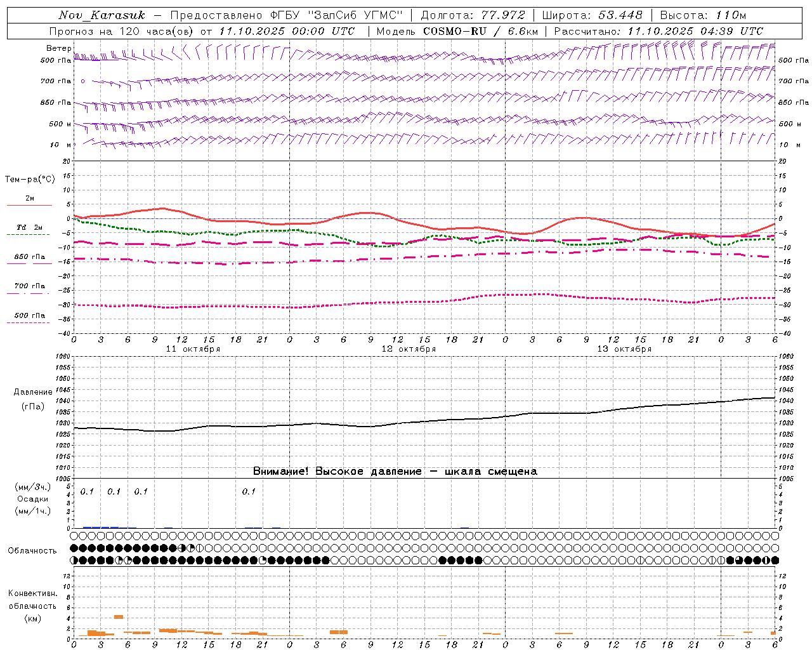The height and width of the screenshot is (650, 812).
Task: Click the "Конвективн." convective cloud label
Action: click(x=32, y=594)
